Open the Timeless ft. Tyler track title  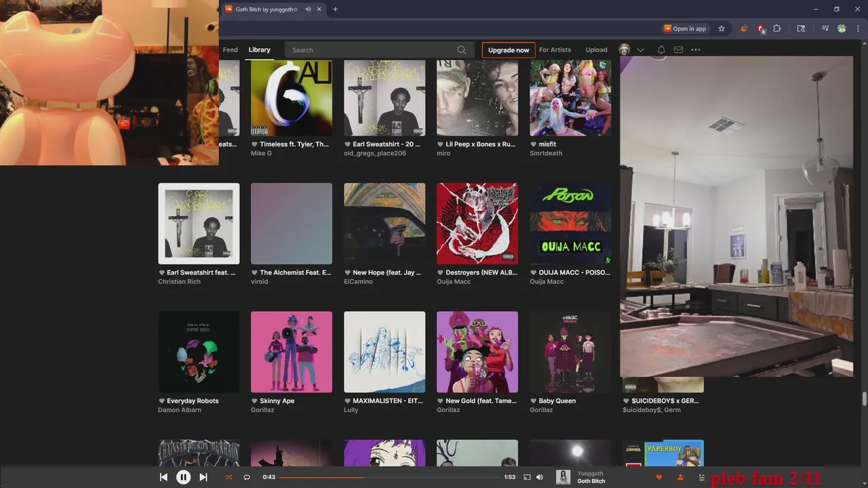coord(294,144)
